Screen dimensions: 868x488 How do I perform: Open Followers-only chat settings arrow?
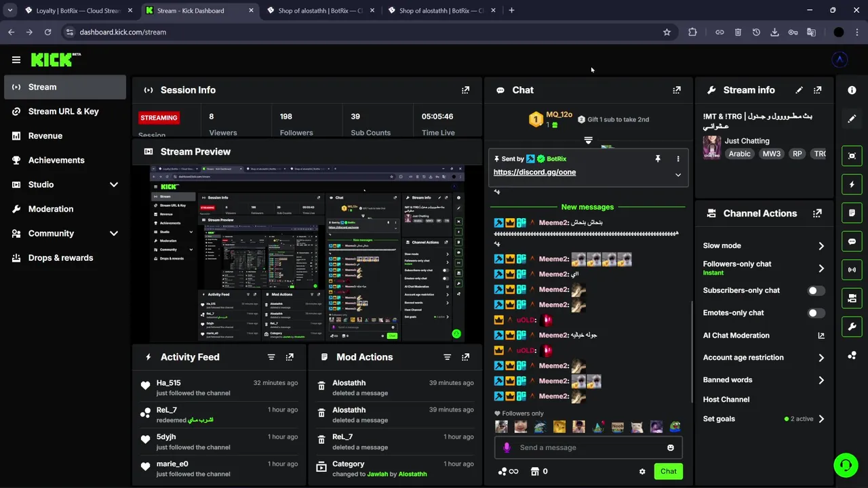coord(821,268)
